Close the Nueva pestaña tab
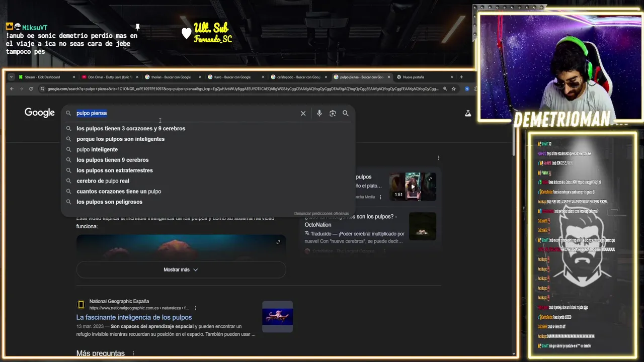 point(452,77)
